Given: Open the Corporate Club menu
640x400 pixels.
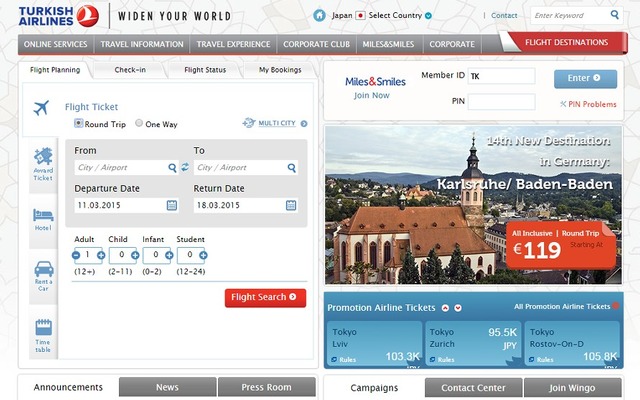Looking at the screenshot, I should point(317,44).
